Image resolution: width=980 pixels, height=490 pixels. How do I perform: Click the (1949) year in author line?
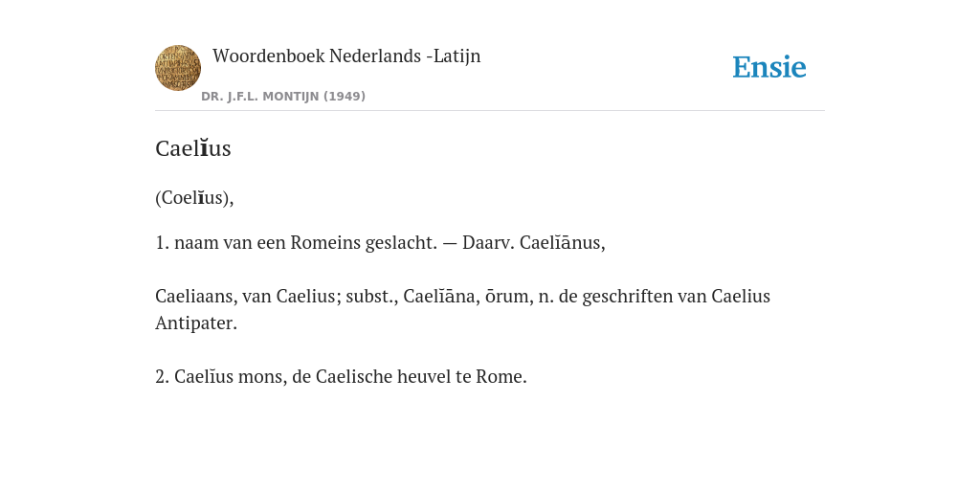pyautogui.click(x=345, y=97)
